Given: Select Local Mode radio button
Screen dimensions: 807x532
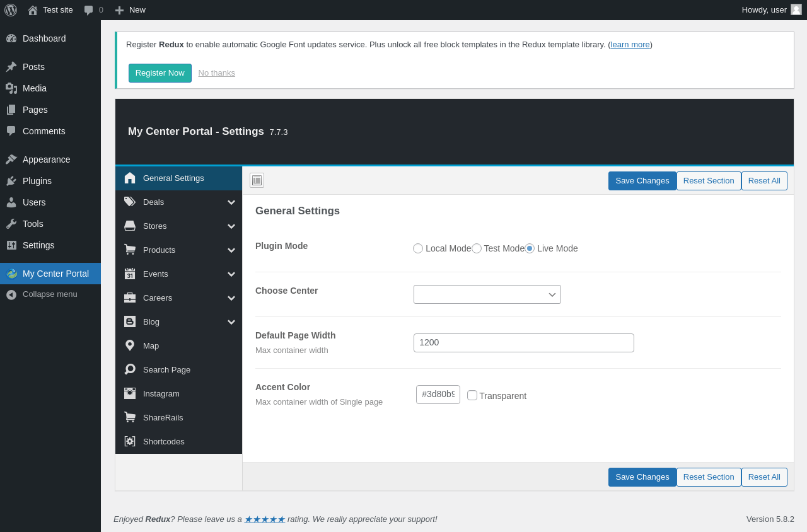Looking at the screenshot, I should click(418, 248).
